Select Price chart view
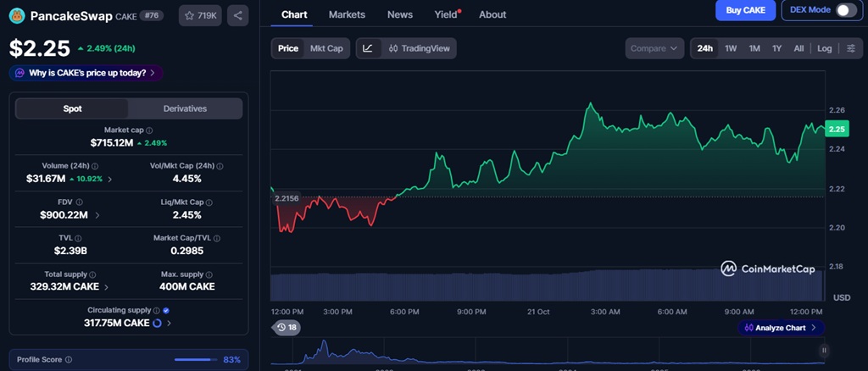Viewport: 868px width, 371px height. pyautogui.click(x=288, y=48)
